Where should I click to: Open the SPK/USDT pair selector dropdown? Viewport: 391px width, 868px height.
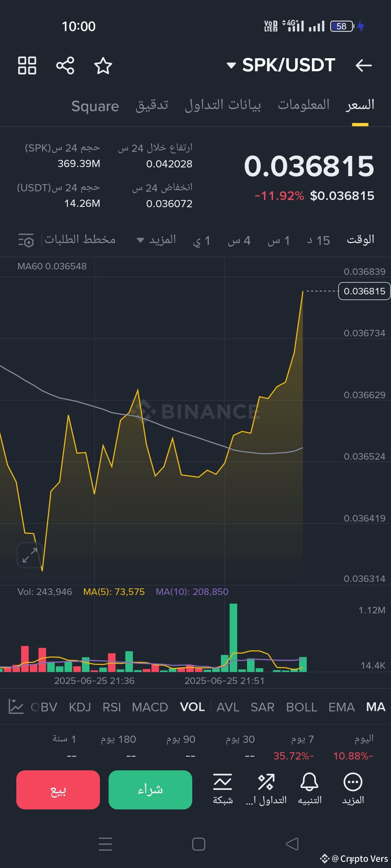coord(281,65)
